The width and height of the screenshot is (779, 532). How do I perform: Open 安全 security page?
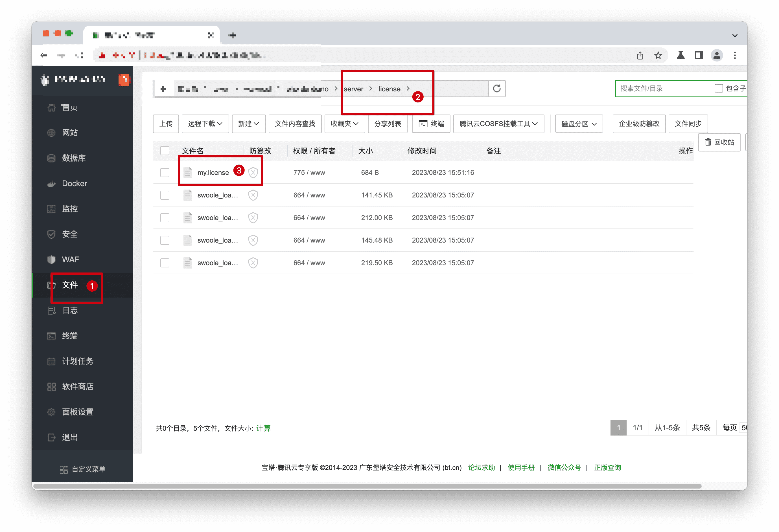(70, 234)
